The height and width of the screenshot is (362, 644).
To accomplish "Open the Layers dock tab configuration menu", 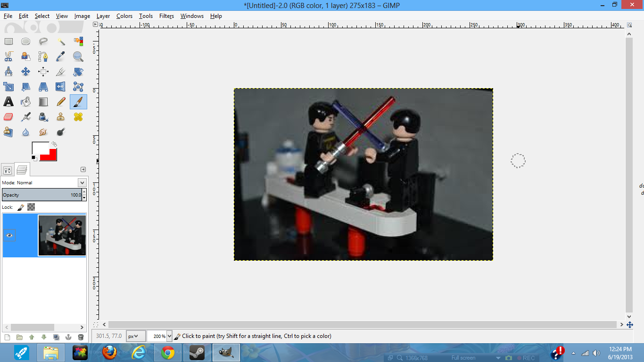I will pos(83,170).
